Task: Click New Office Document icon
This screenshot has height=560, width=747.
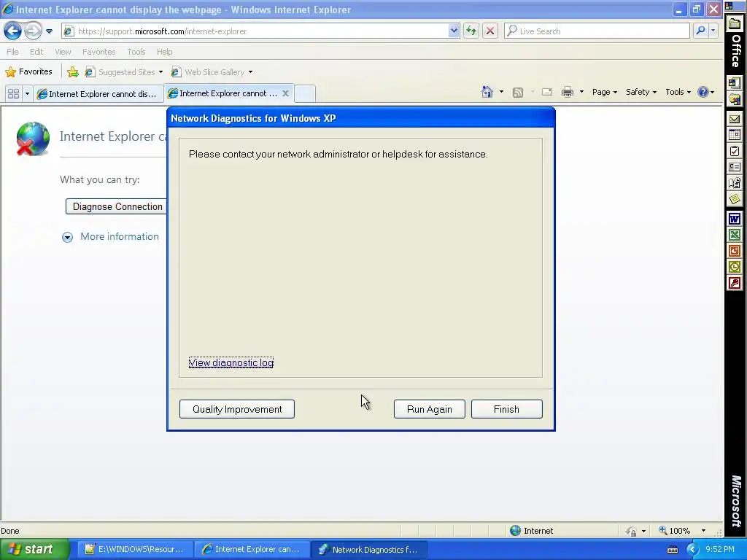Action: click(x=735, y=83)
